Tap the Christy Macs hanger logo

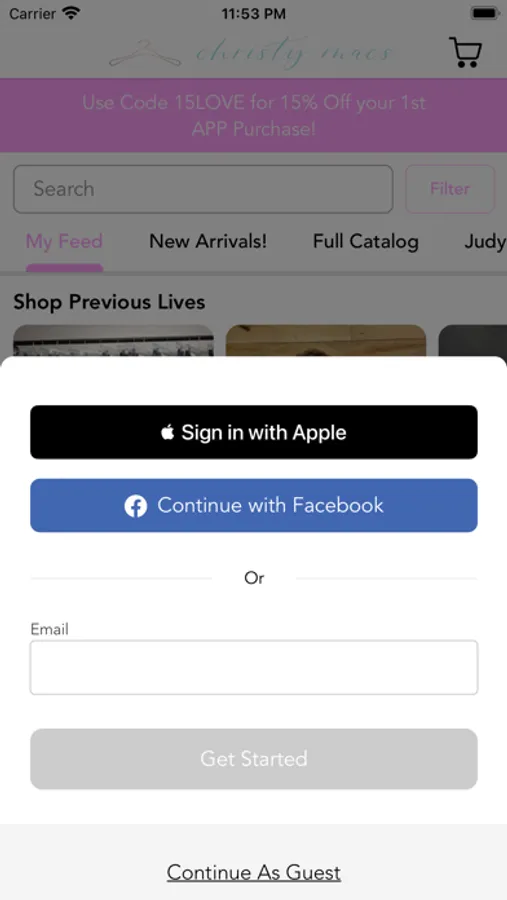[x=251, y=54]
